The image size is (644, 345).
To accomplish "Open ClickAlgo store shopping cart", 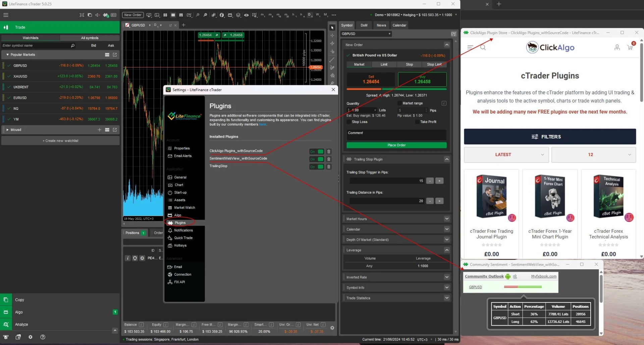I will coord(630,47).
